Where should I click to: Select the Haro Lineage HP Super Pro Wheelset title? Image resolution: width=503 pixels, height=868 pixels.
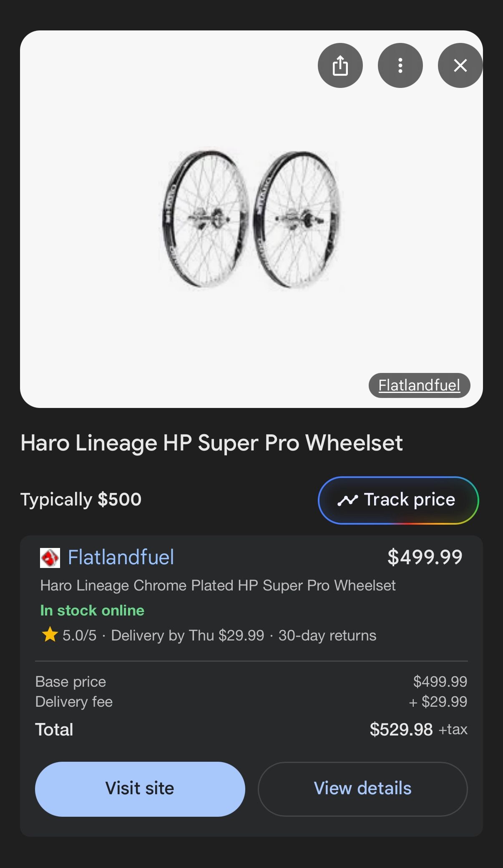[211, 443]
